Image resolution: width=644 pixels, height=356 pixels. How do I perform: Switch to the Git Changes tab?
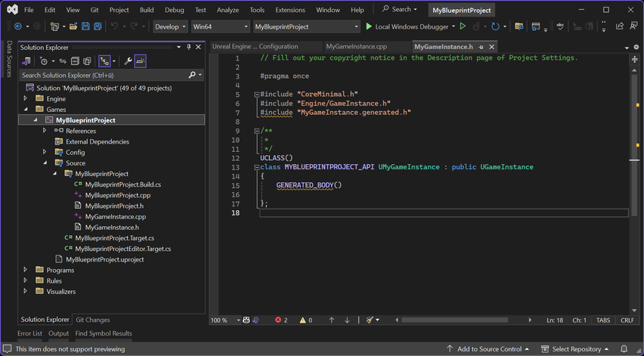(93, 320)
